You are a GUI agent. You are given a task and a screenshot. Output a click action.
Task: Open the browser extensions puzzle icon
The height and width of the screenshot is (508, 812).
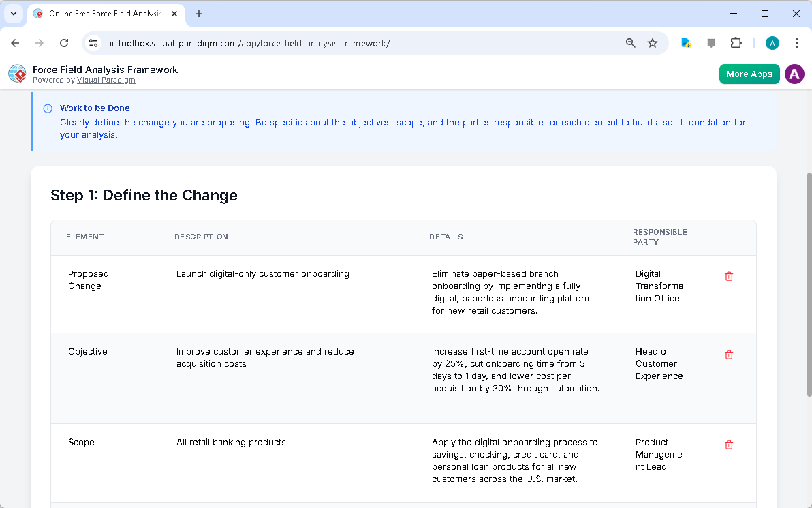pos(736,43)
